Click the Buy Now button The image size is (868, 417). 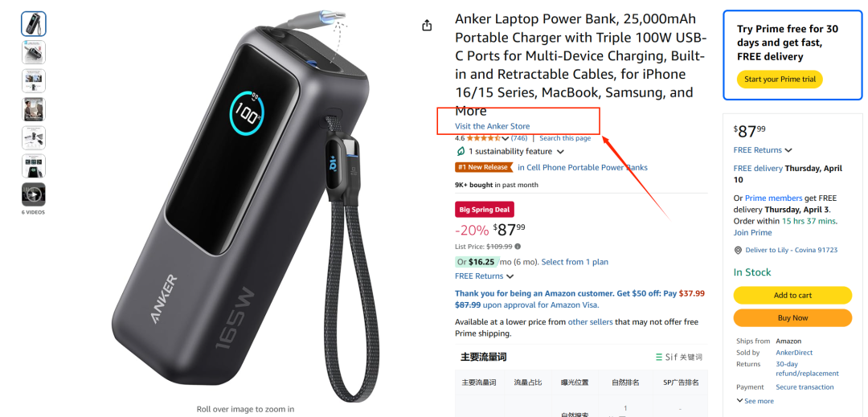point(792,318)
